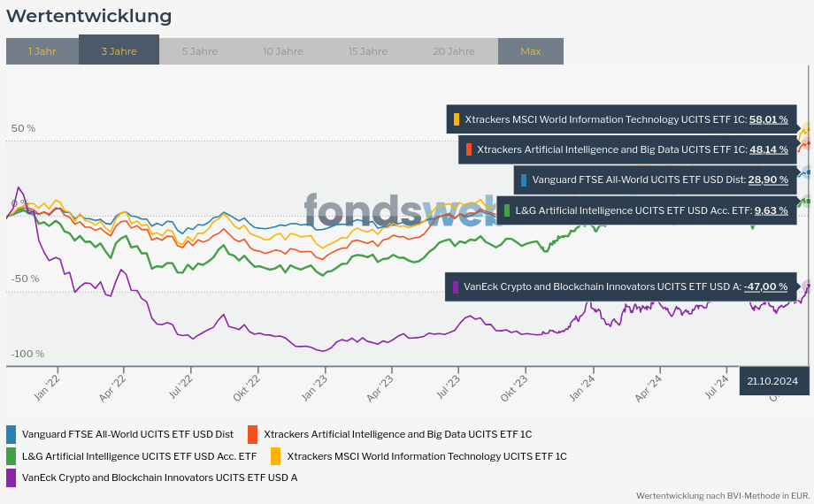Choose the 10 Jahre time range
Screen dimensions: 814x504
pyautogui.click(x=282, y=51)
